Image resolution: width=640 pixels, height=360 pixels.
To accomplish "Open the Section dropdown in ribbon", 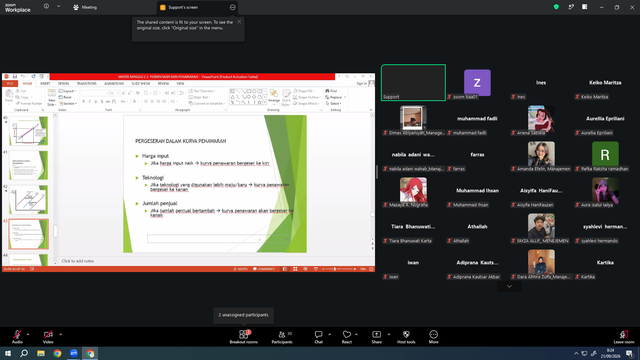I will click(68, 104).
